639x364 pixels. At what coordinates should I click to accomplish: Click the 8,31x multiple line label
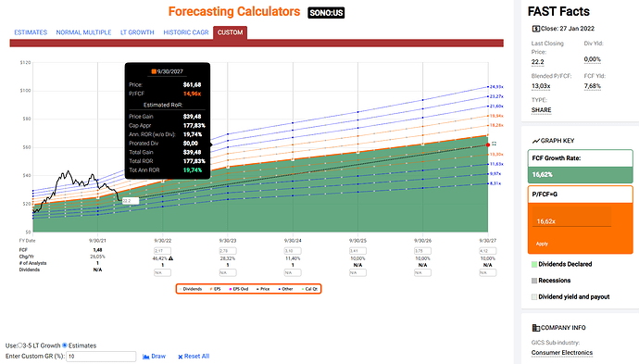coord(495,183)
